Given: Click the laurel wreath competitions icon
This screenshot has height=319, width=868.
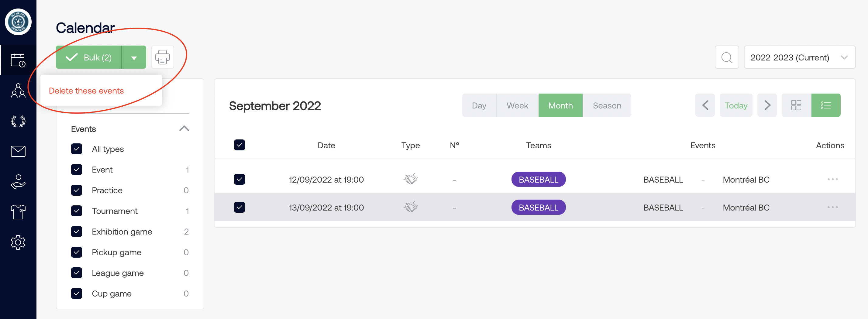Looking at the screenshot, I should tap(18, 121).
